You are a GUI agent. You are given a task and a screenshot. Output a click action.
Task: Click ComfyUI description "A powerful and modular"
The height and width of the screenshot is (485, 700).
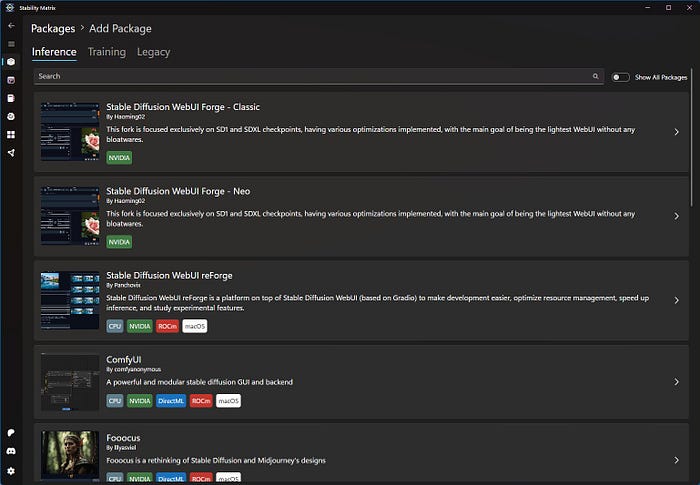pyautogui.click(x=200, y=382)
